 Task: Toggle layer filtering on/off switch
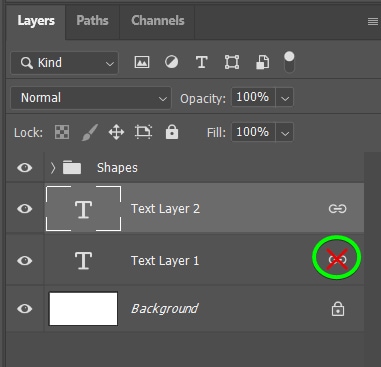coord(289,62)
